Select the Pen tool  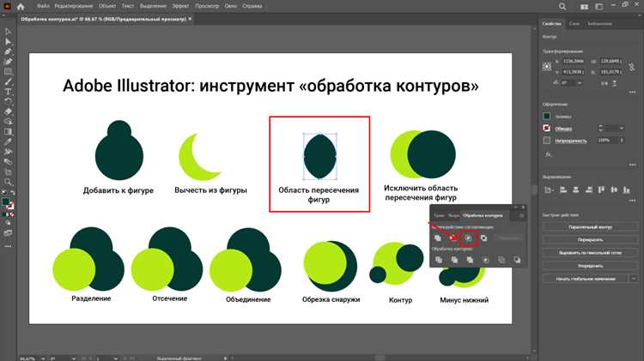[x=8, y=51]
